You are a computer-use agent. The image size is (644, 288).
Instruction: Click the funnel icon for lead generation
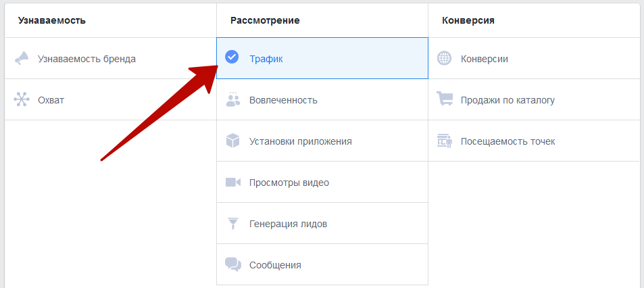[233, 223]
